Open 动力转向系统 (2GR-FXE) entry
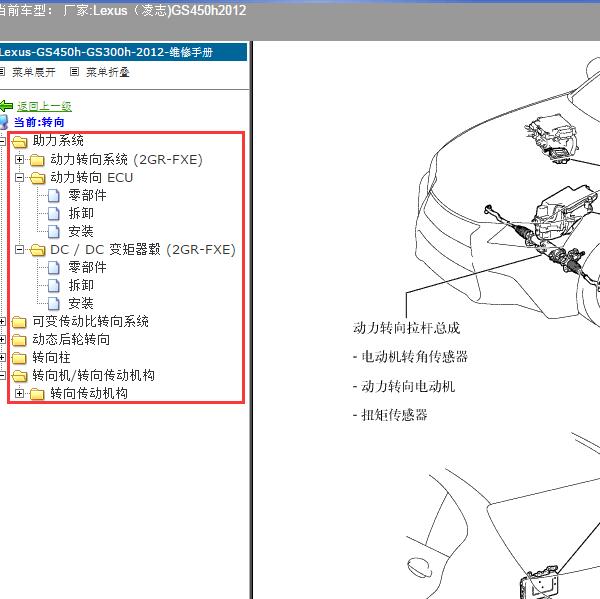 coord(126,159)
